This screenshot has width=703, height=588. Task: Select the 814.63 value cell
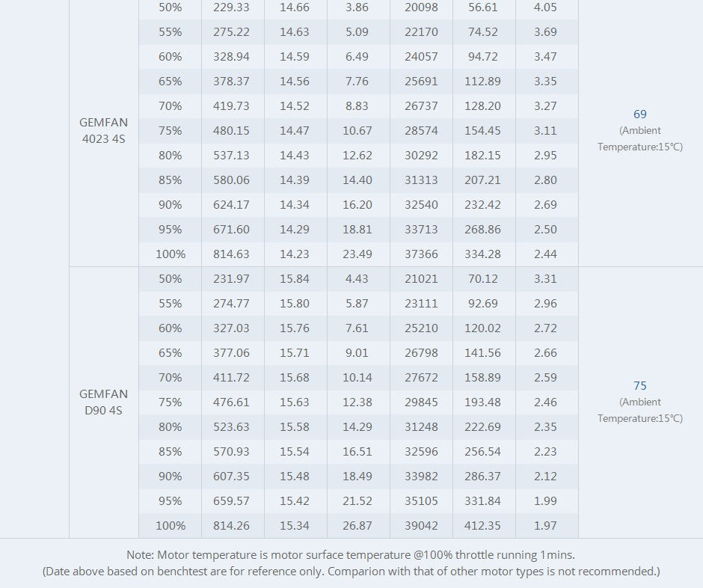(x=232, y=254)
